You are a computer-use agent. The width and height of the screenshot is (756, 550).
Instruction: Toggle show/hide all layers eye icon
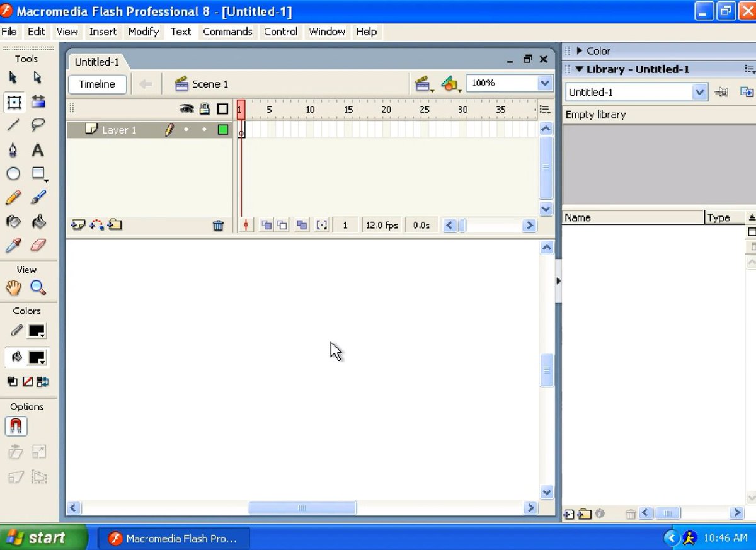coord(186,109)
